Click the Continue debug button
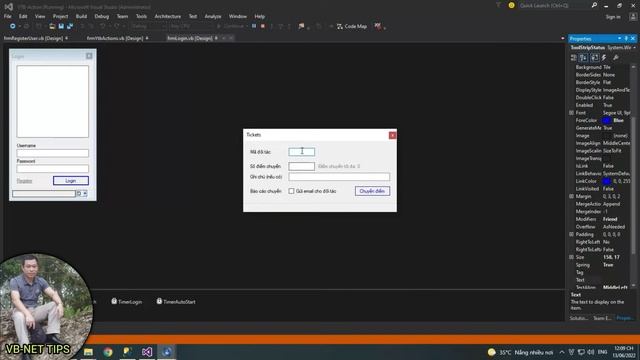Screen dimensions: 640x360 231,26
